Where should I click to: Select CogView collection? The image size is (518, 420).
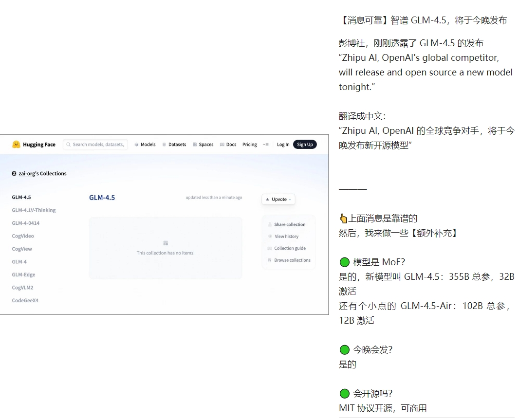click(x=22, y=249)
